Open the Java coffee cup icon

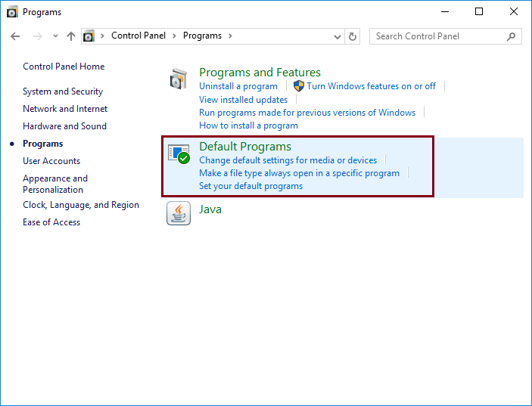[x=179, y=214]
